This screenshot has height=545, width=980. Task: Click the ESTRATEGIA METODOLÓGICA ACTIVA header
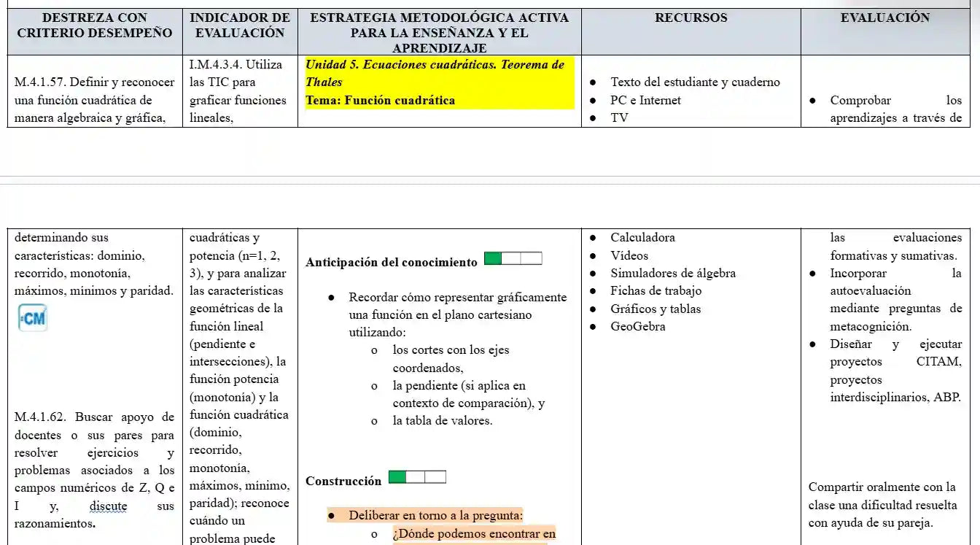click(439, 32)
